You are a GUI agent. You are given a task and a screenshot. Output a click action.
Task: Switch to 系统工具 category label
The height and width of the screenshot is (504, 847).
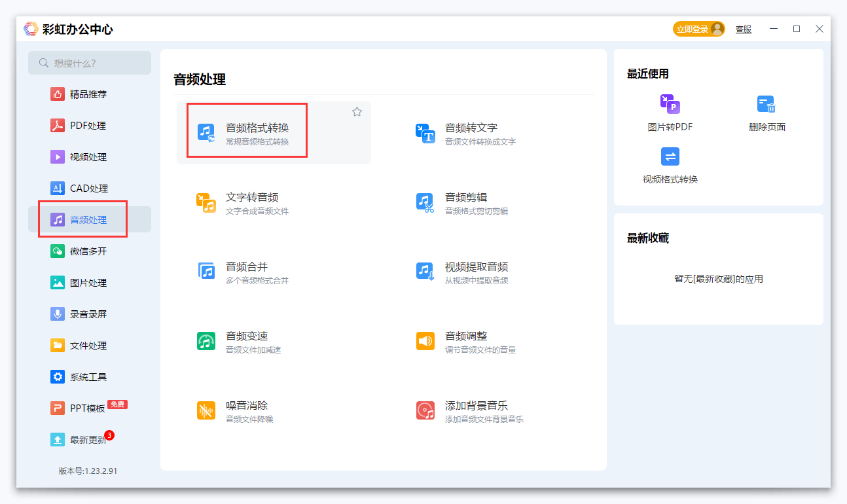88,377
